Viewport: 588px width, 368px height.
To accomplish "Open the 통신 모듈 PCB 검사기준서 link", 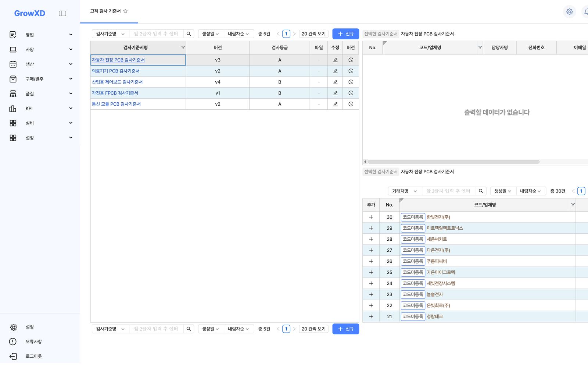I will point(116,104).
